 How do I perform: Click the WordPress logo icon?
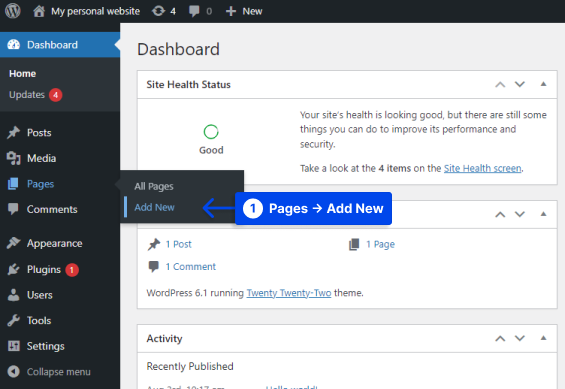click(x=13, y=11)
